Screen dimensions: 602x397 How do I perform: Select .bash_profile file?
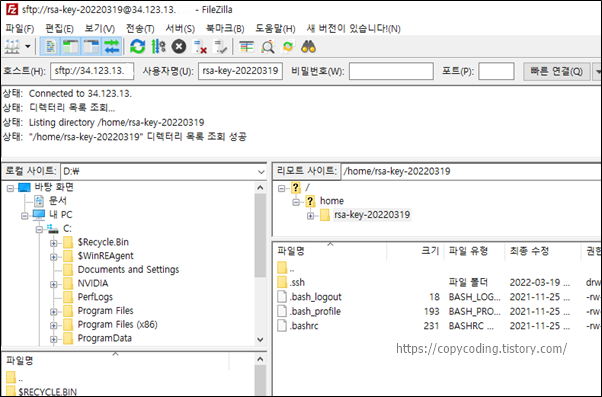click(x=315, y=311)
